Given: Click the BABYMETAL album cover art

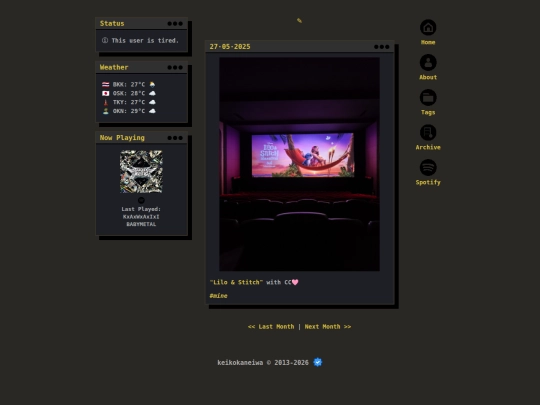Looking at the screenshot, I should point(141,172).
